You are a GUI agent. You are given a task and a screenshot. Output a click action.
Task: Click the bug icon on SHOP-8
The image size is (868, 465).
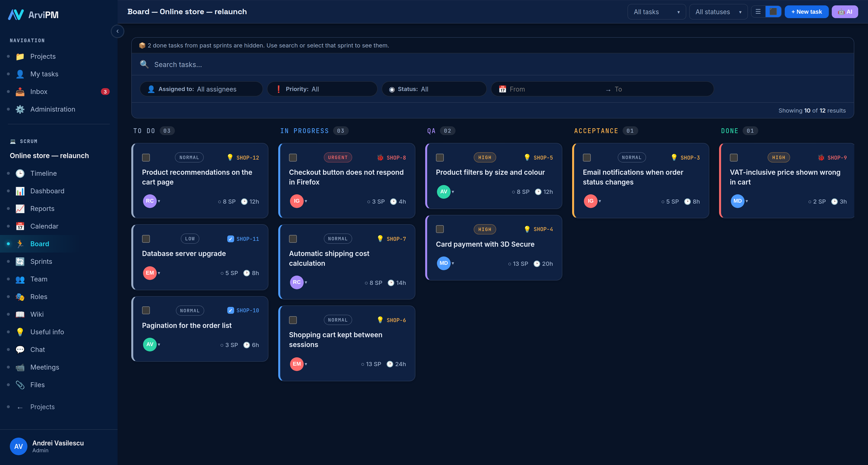click(380, 158)
